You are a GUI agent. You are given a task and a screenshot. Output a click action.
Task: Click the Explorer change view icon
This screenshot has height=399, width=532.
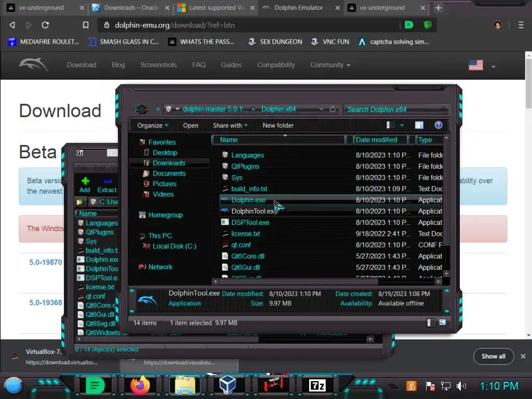click(x=391, y=125)
